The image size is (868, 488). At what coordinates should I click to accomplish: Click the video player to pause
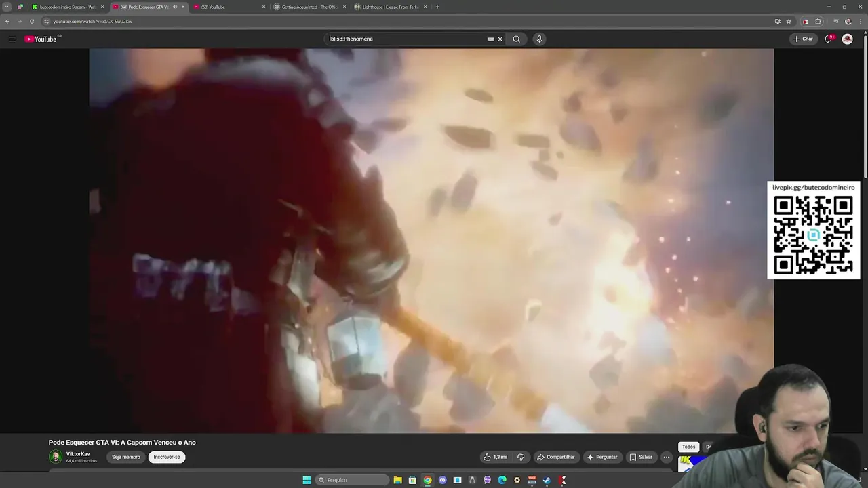(x=431, y=241)
